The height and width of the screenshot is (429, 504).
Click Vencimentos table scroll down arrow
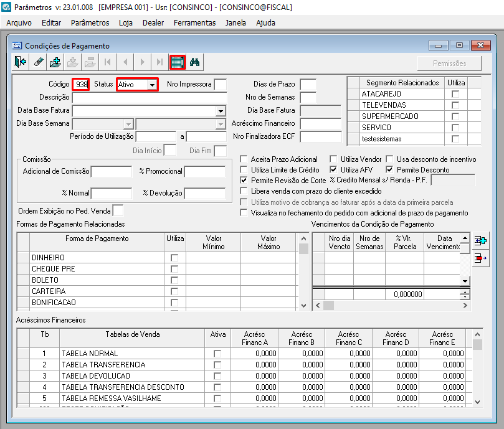pyautogui.click(x=465, y=281)
